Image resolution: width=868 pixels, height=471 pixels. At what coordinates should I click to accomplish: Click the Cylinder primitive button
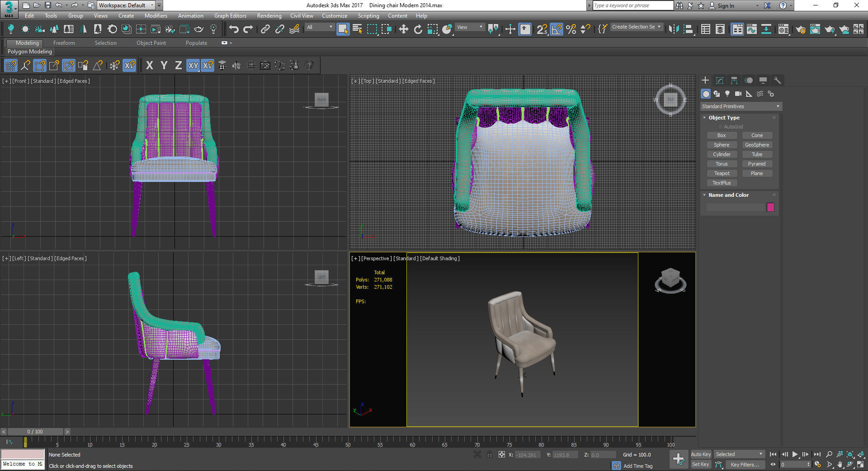(722, 154)
